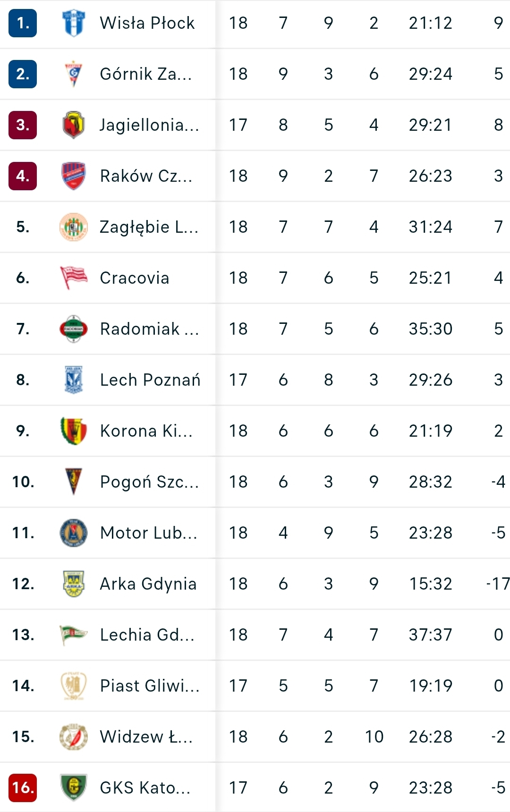Click the maroon rank 3 badge
The height and width of the screenshot is (812, 510).
(23, 125)
